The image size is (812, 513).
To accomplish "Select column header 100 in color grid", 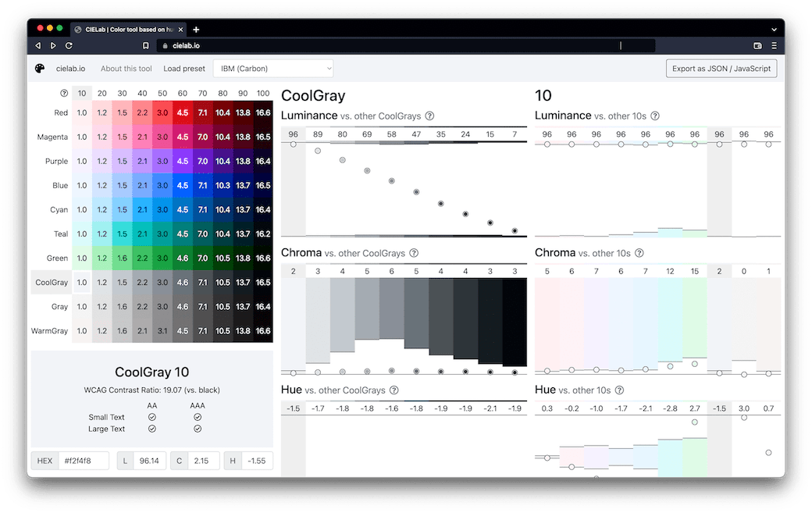I will [263, 93].
